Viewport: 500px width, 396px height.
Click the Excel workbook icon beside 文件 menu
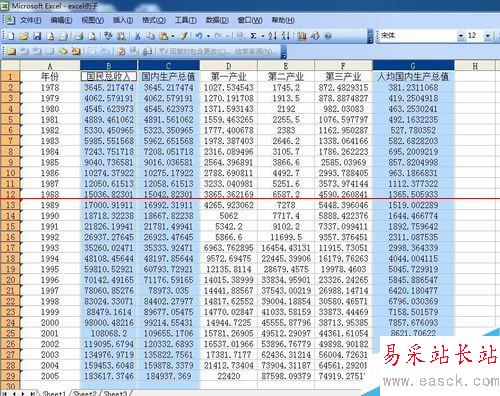coord(10,20)
